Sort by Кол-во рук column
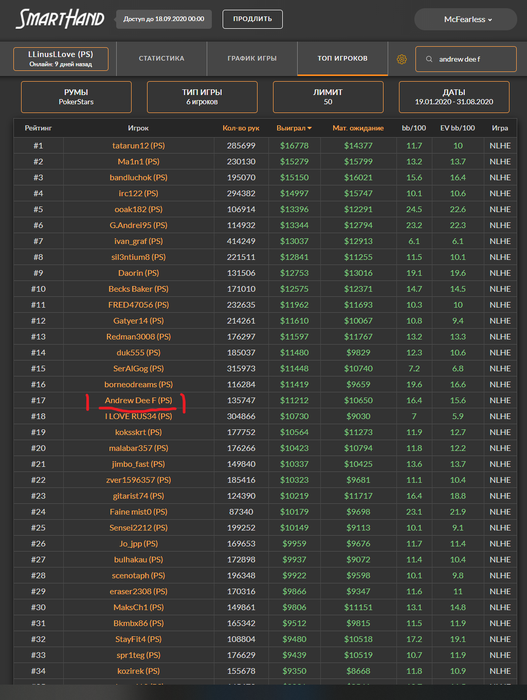 (x=241, y=128)
